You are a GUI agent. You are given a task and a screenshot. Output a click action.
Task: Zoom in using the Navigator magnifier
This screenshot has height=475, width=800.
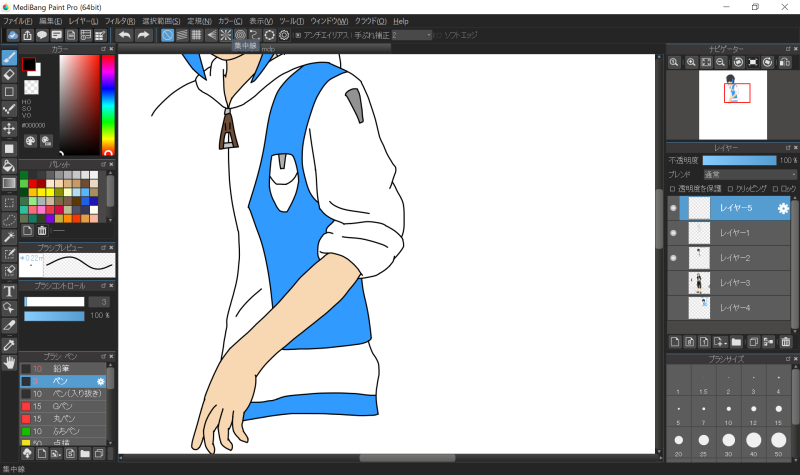coord(690,62)
